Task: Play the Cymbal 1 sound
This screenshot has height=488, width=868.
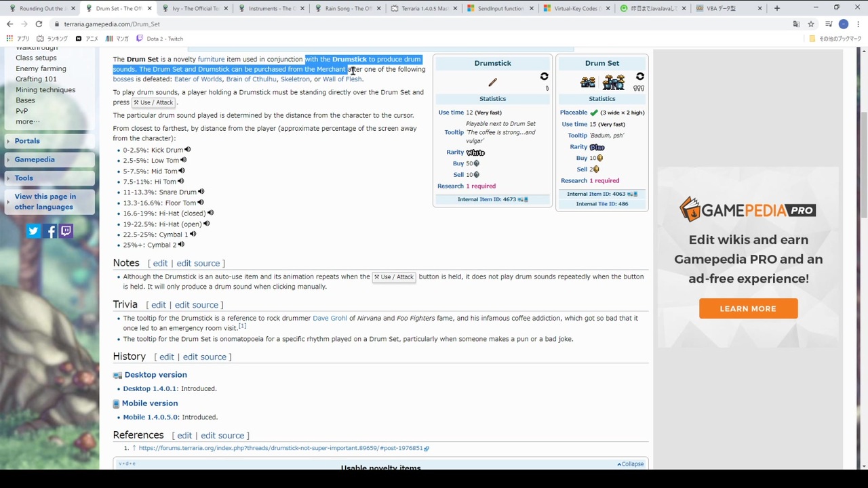Action: click(x=193, y=235)
